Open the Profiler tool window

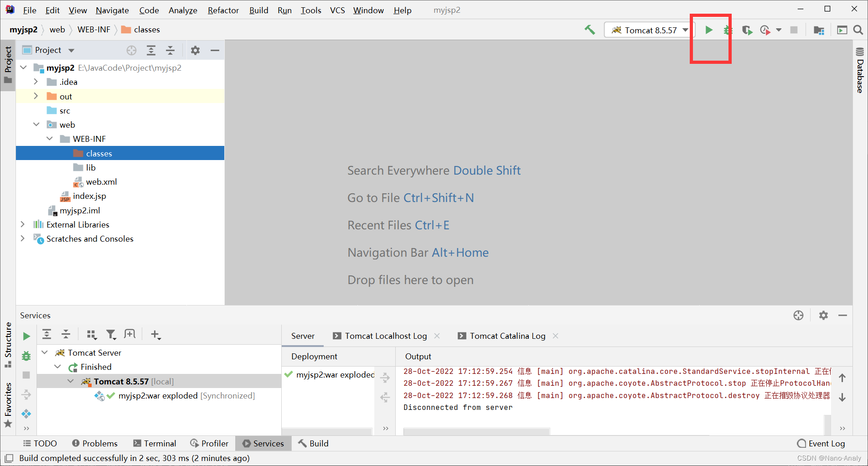tap(209, 443)
